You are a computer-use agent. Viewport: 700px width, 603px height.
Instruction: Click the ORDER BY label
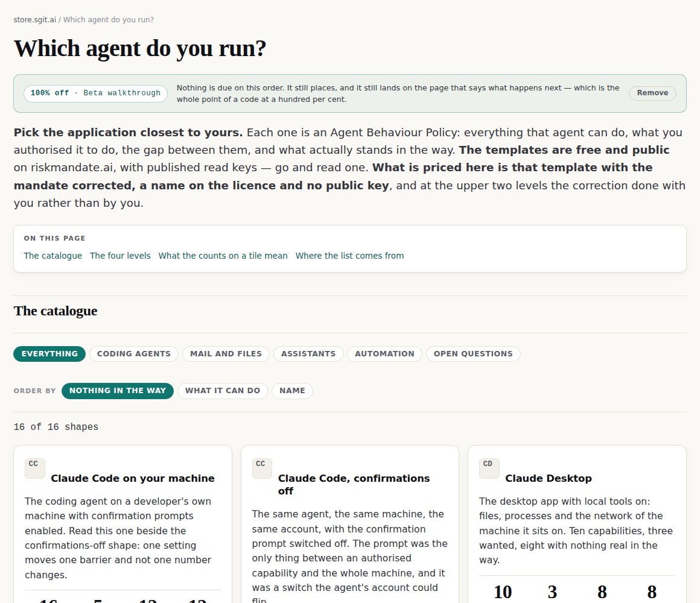pos(34,391)
